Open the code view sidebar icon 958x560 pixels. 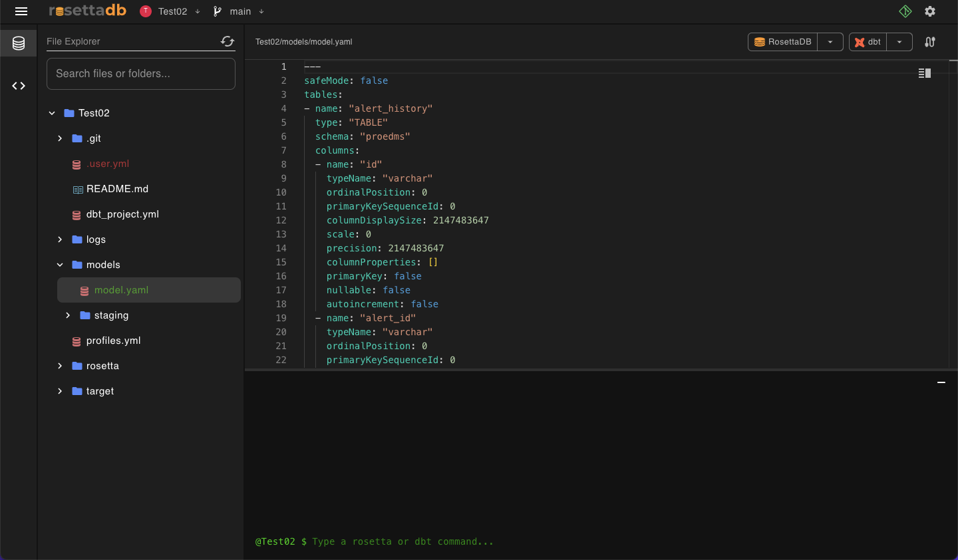(19, 86)
